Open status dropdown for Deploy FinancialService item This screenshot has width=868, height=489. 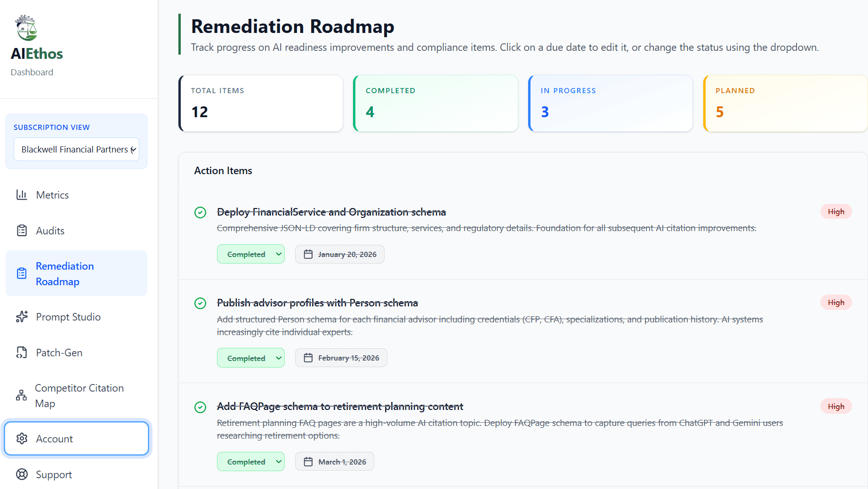click(x=251, y=254)
